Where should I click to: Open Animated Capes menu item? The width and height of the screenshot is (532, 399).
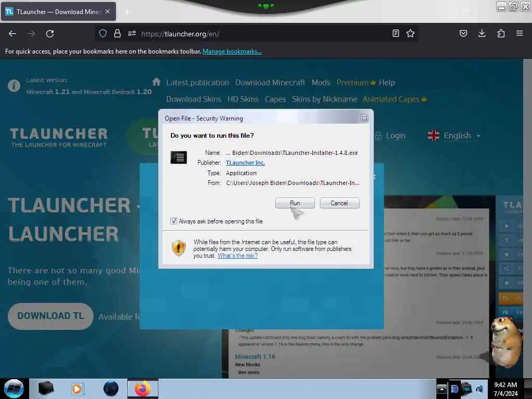point(395,99)
